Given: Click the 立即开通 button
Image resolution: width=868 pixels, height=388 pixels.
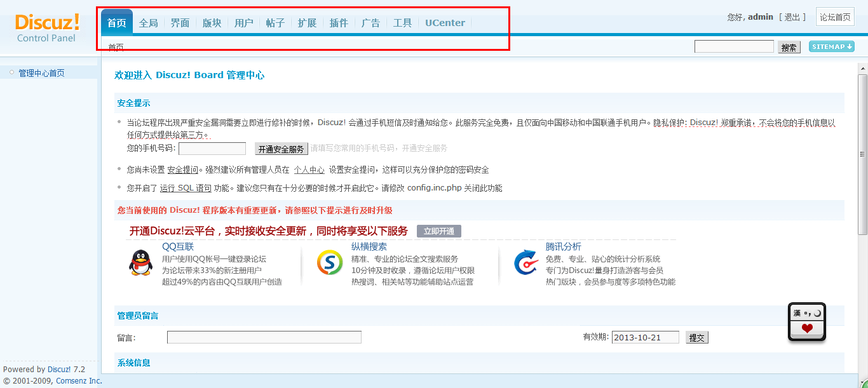Looking at the screenshot, I should point(439,231).
